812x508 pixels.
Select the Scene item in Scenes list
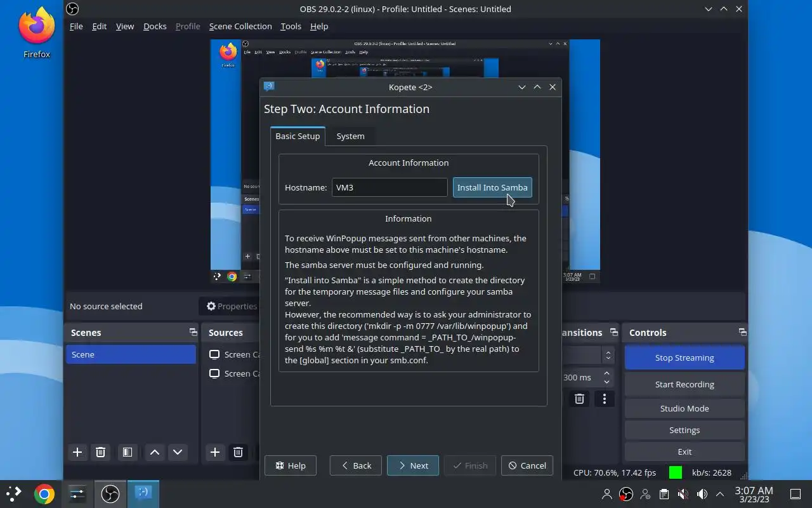pyautogui.click(x=131, y=354)
